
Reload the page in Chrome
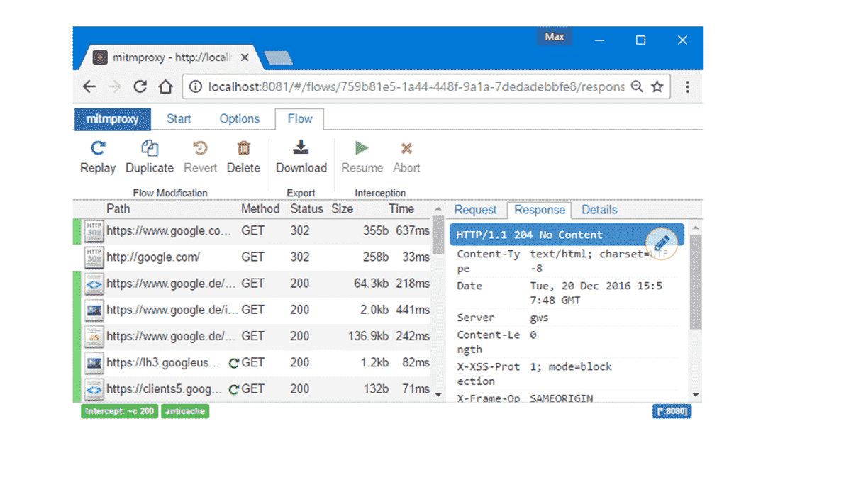click(140, 86)
